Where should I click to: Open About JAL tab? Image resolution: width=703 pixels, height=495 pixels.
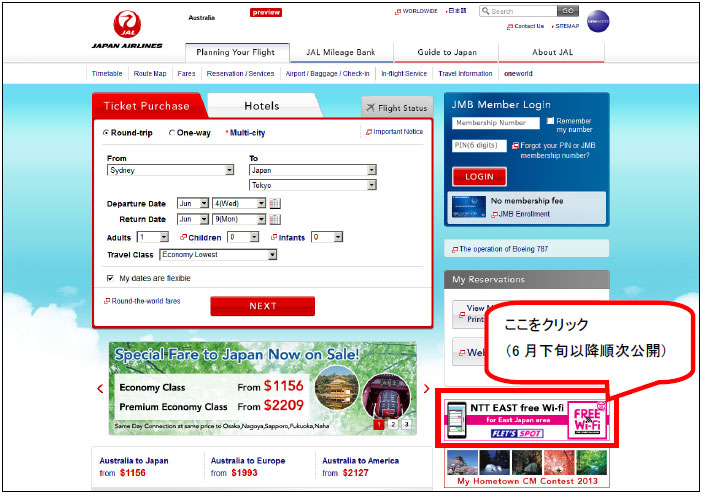tap(552, 52)
